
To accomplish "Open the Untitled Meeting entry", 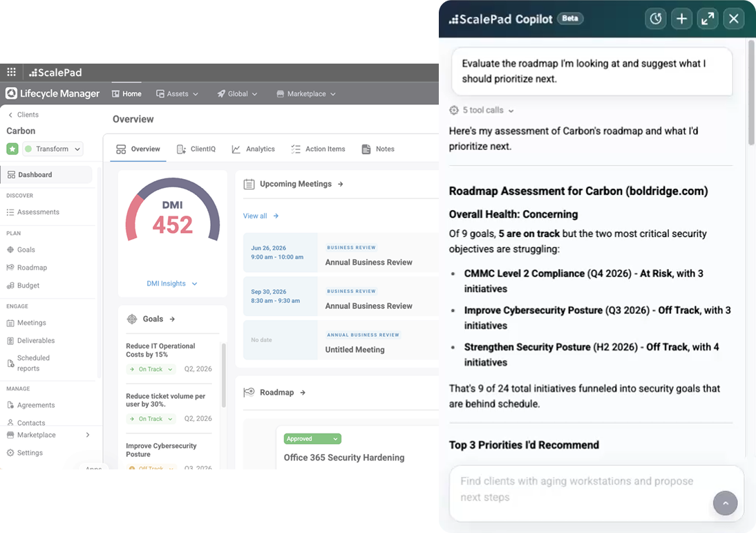I will click(341, 340).
